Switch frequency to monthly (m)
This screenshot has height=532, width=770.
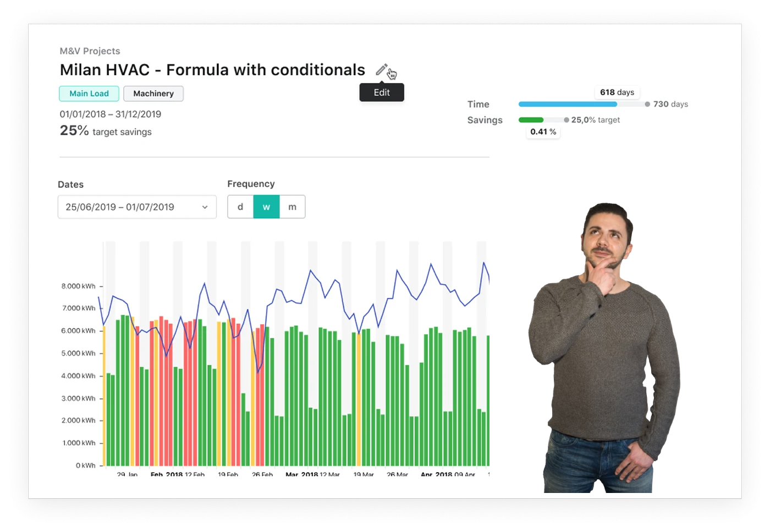pos(293,207)
